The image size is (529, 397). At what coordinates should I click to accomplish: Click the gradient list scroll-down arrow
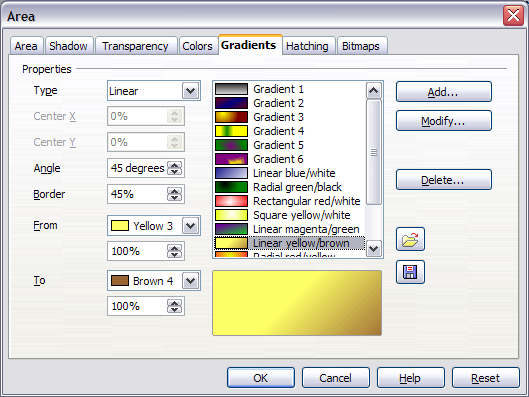point(374,249)
